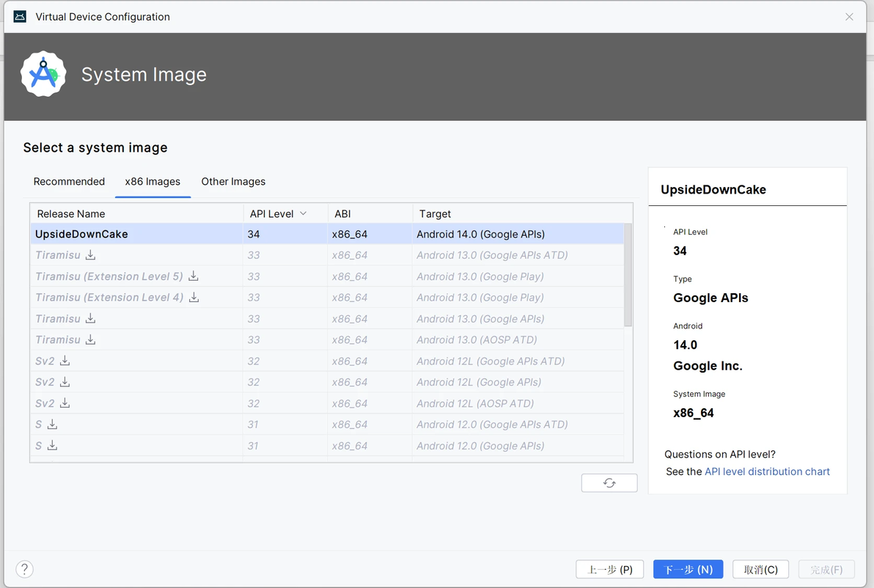This screenshot has height=588, width=874.
Task: Open the Other Images tab
Action: point(233,182)
